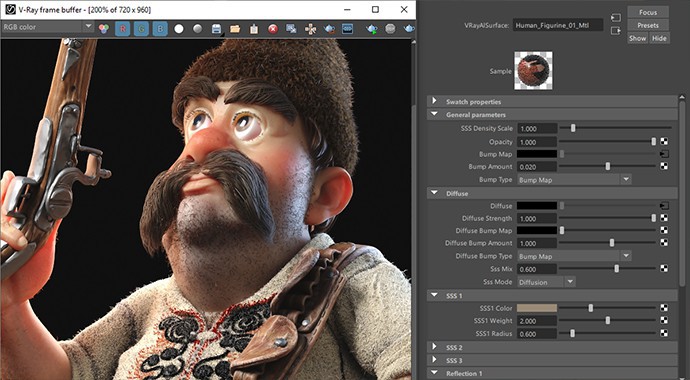Click the Bump Map black color swatch
Image resolution: width=690 pixels, height=380 pixels.
(537, 154)
